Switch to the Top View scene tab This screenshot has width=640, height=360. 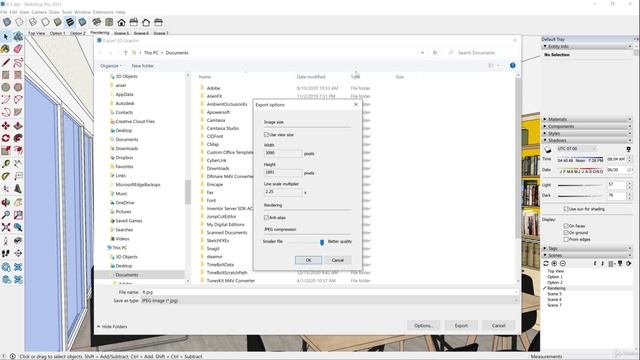tap(36, 33)
